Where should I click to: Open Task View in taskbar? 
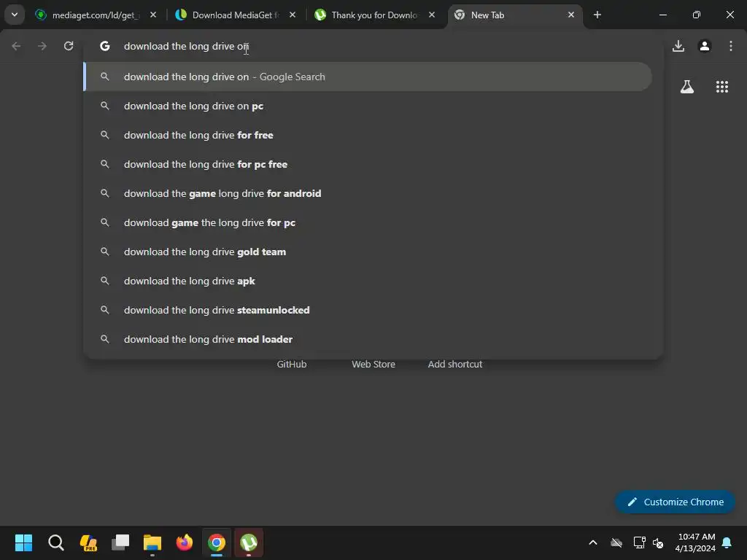click(120, 542)
